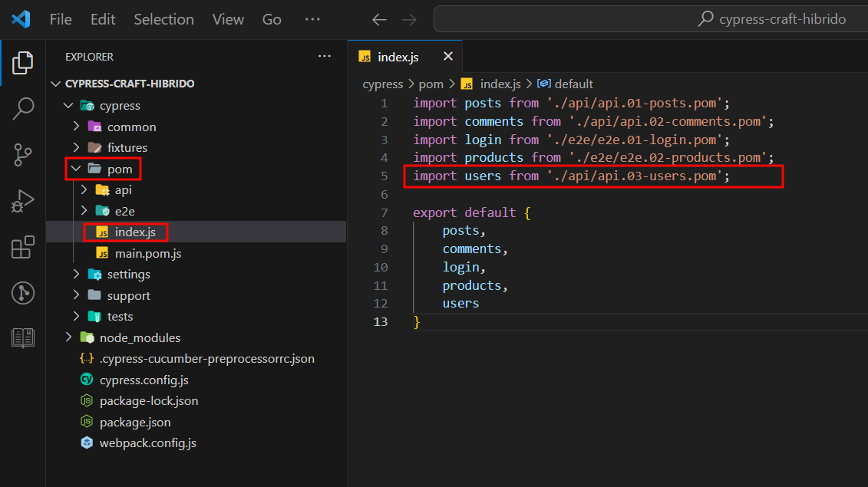Viewport: 868px width, 487px height.
Task: Open the Edit menu
Action: [x=103, y=19]
